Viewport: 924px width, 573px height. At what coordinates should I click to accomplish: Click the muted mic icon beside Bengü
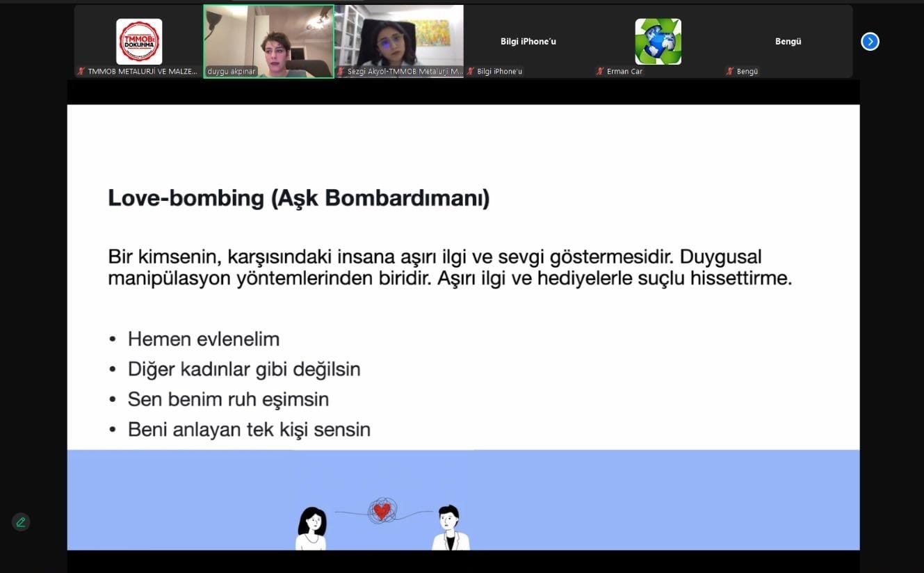(x=729, y=72)
